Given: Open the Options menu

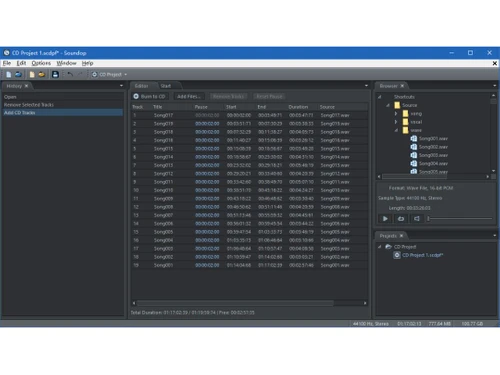Looking at the screenshot, I should (x=41, y=63).
